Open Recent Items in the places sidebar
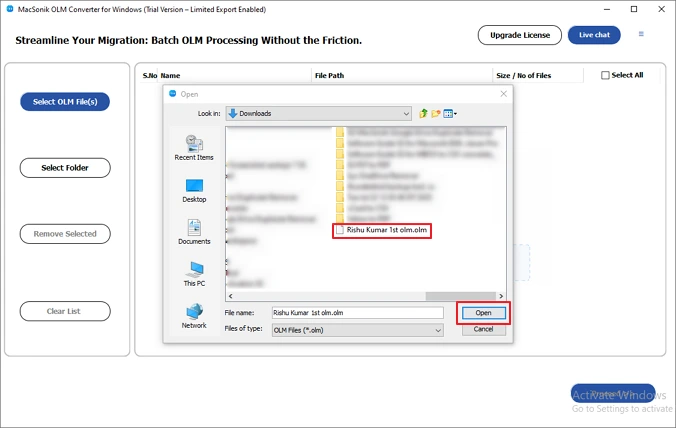676x428 pixels. coord(194,147)
